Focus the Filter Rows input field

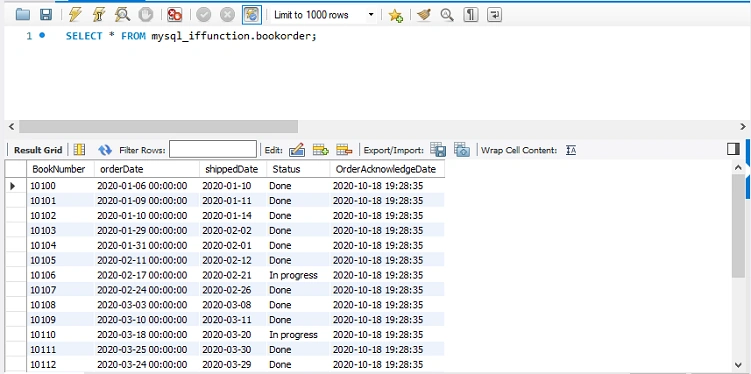pos(213,149)
